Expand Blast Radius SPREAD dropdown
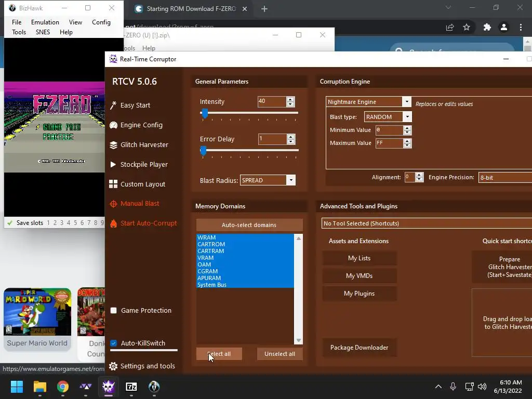Viewport: 532px width, 399px height. (291, 180)
